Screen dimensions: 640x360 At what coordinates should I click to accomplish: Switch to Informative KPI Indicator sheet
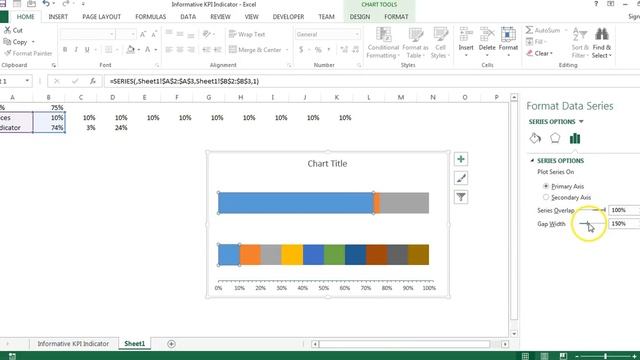coord(73,344)
